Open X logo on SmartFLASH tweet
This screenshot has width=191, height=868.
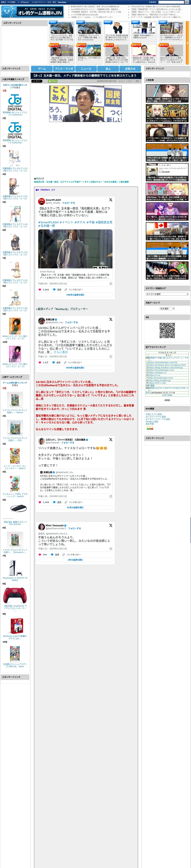tap(111, 200)
